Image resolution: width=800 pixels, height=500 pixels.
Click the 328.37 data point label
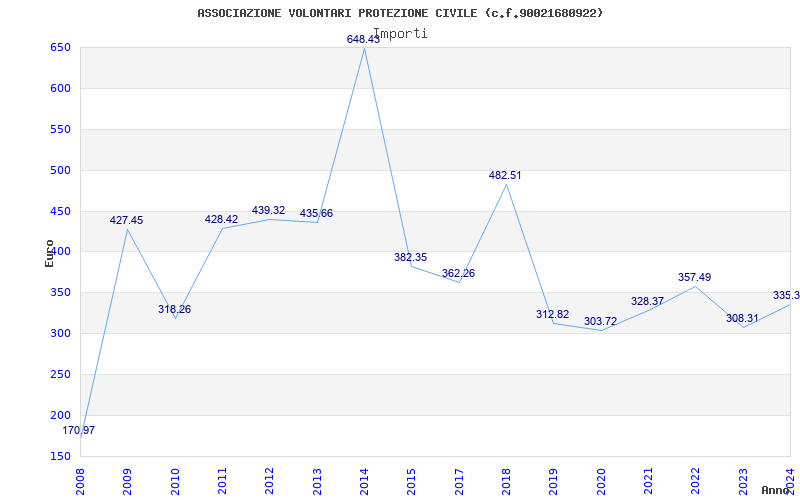click(647, 302)
